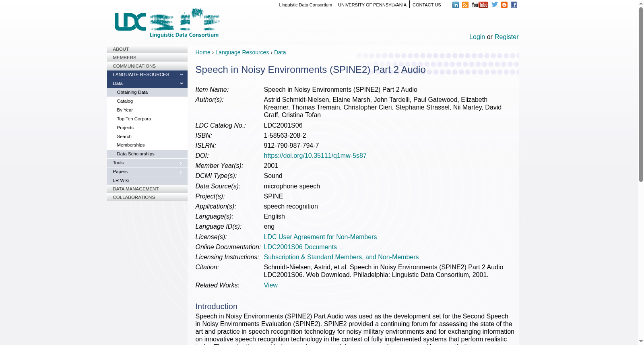This screenshot has height=345, width=644.
Task: Click the 'speech recognition' application value
Action: pos(291,207)
